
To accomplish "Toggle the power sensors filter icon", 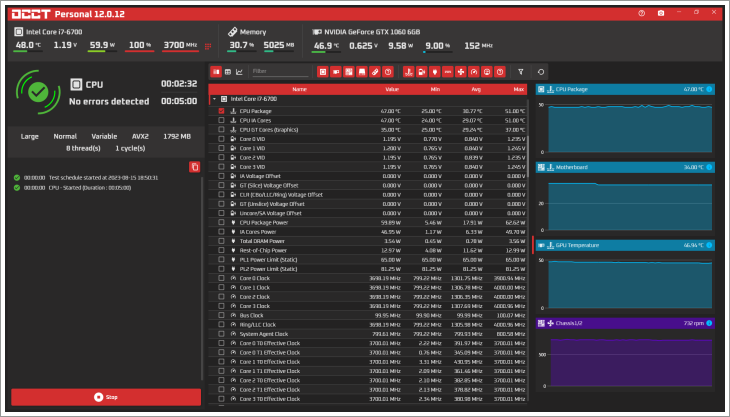I will [434, 72].
